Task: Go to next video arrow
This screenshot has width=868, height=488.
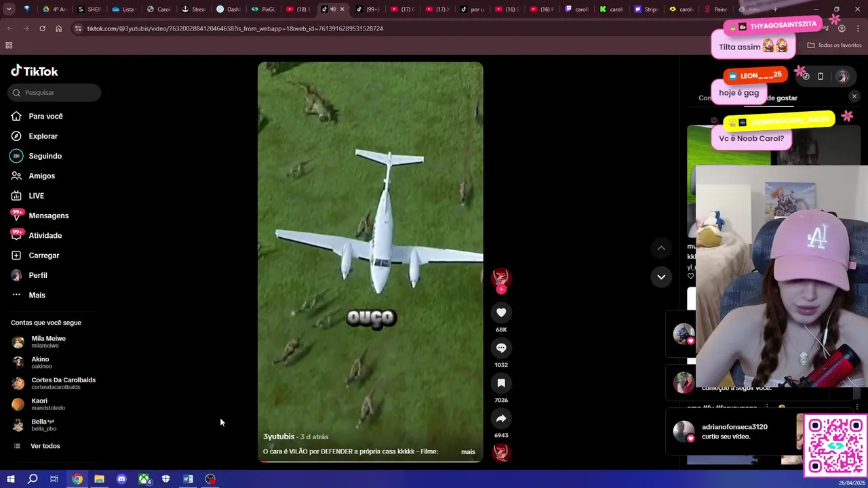Action: click(x=661, y=277)
